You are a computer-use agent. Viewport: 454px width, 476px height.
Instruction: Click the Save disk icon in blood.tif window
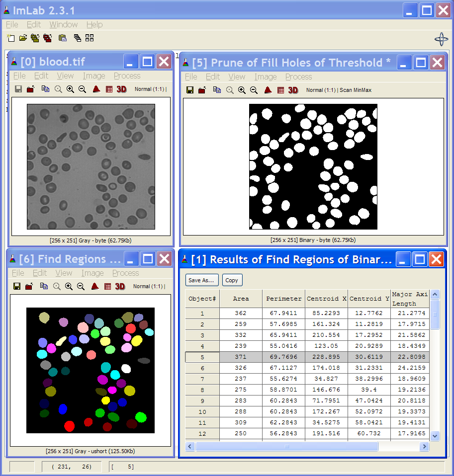click(18, 89)
